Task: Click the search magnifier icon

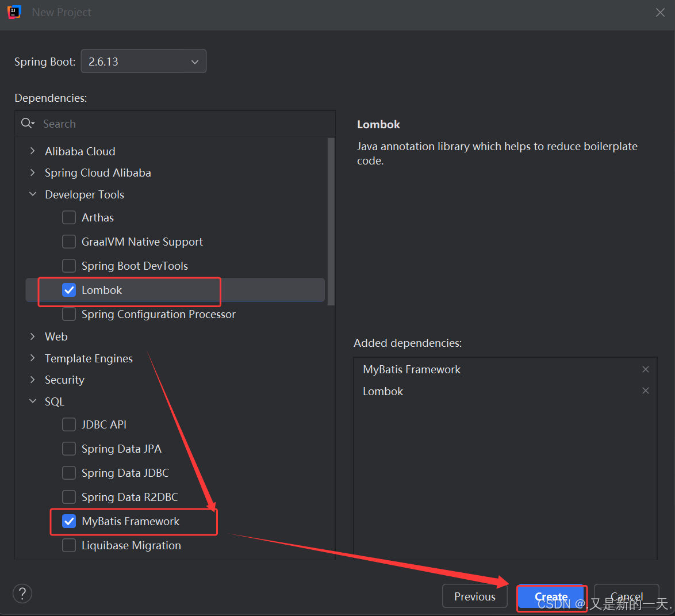Action: click(x=27, y=124)
